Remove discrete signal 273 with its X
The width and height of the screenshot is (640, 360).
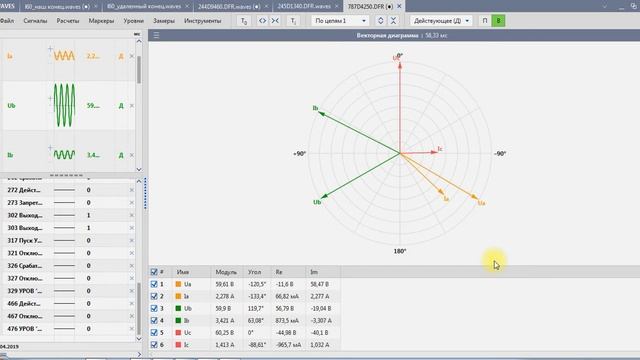(131, 203)
